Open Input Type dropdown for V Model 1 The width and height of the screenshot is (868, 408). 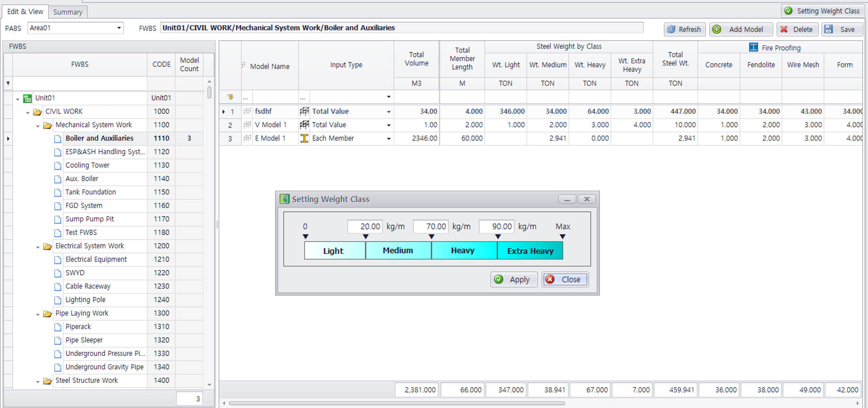point(389,126)
